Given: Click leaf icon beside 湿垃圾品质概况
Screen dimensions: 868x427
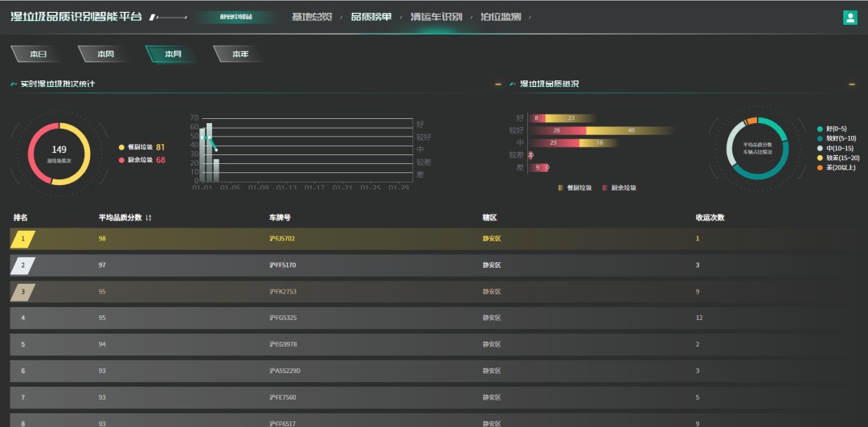Looking at the screenshot, I should tap(513, 84).
